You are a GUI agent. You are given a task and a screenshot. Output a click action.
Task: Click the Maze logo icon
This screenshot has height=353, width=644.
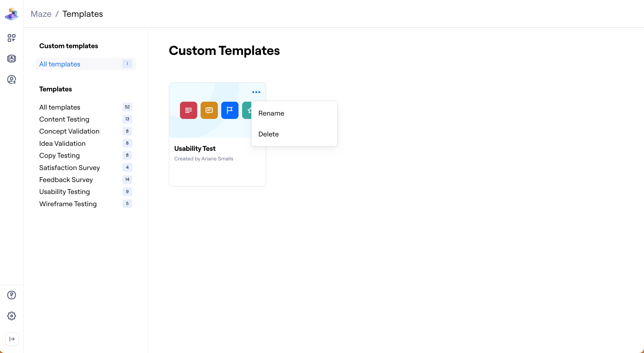click(x=12, y=14)
